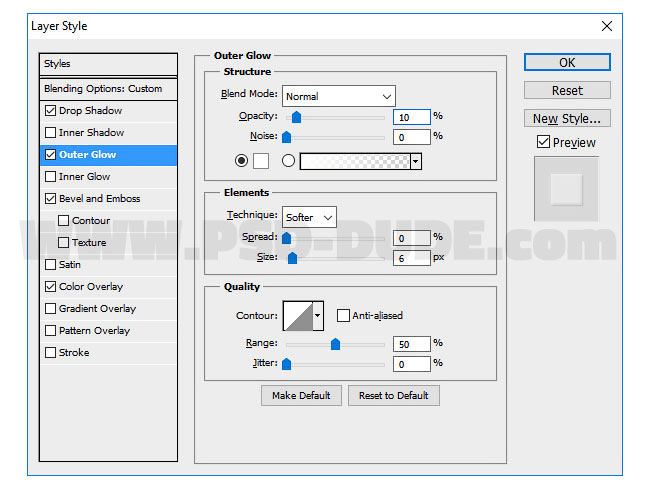The height and width of the screenshot is (489, 650).
Task: Click the Jitter slider handle
Action: [x=286, y=364]
